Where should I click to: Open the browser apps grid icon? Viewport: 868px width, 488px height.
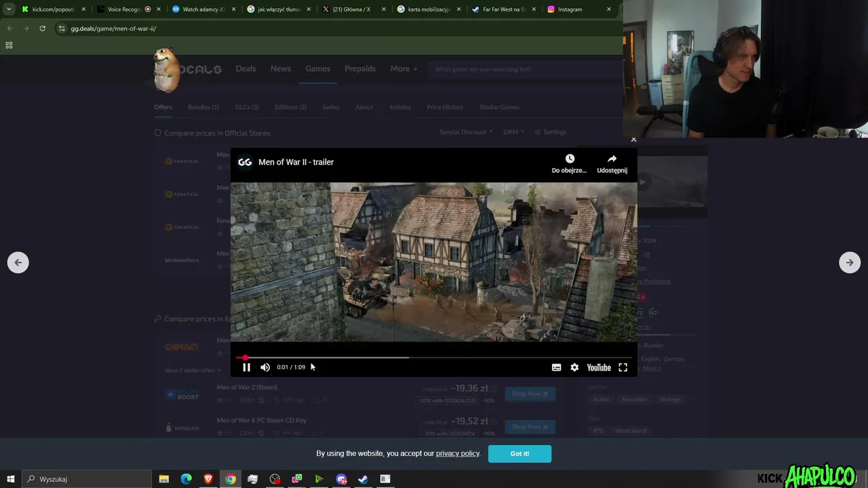click(9, 45)
